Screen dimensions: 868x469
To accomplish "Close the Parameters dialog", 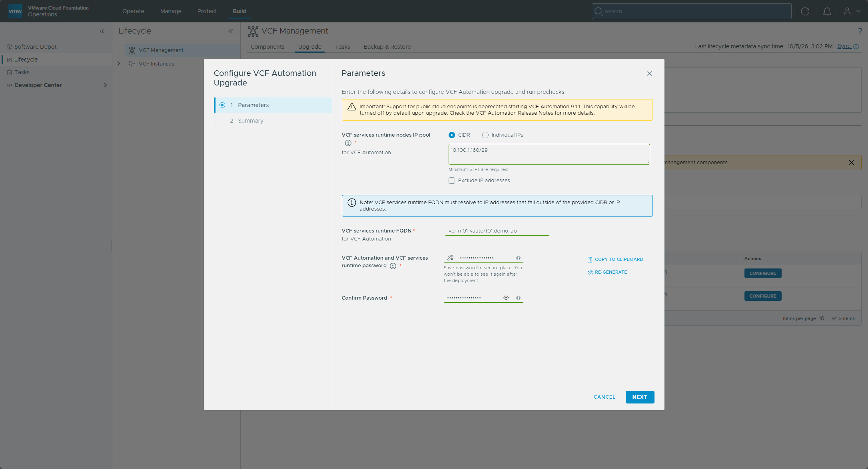I will click(x=649, y=74).
